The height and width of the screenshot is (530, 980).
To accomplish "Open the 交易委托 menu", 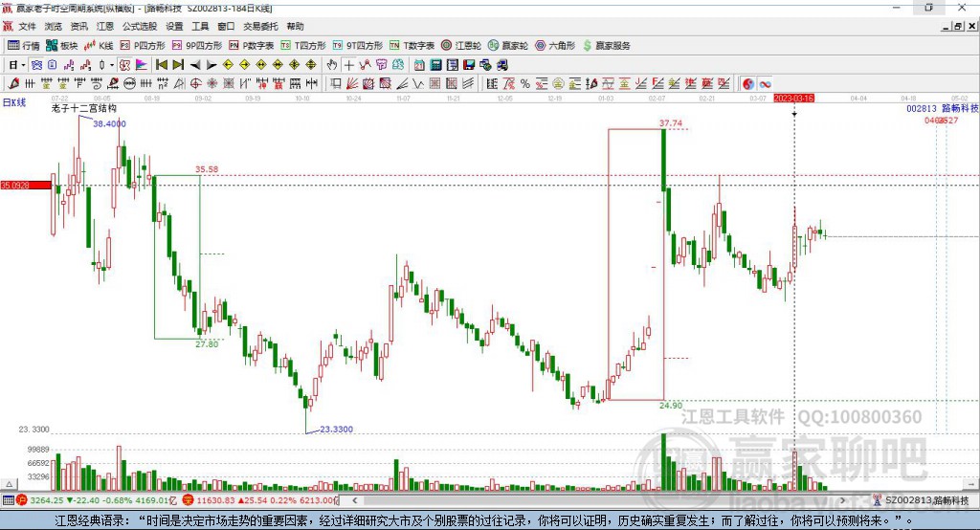I will [260, 26].
